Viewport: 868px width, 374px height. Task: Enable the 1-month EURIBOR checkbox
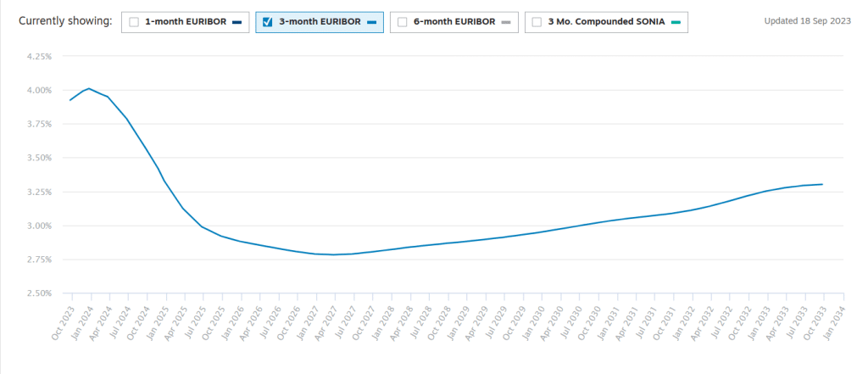tap(134, 22)
